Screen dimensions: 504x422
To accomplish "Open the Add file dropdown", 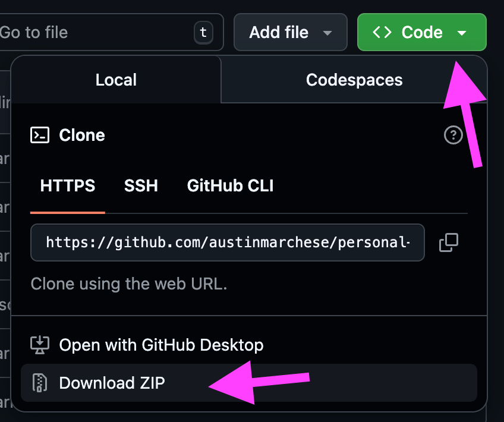I will pyautogui.click(x=290, y=32).
